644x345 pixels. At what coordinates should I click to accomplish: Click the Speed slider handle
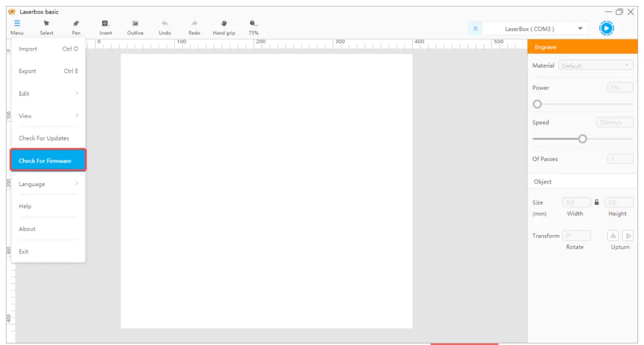(x=582, y=139)
